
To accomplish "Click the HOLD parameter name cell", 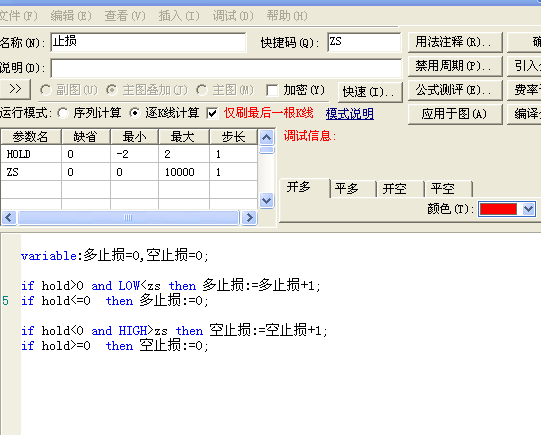I will click(x=31, y=154).
